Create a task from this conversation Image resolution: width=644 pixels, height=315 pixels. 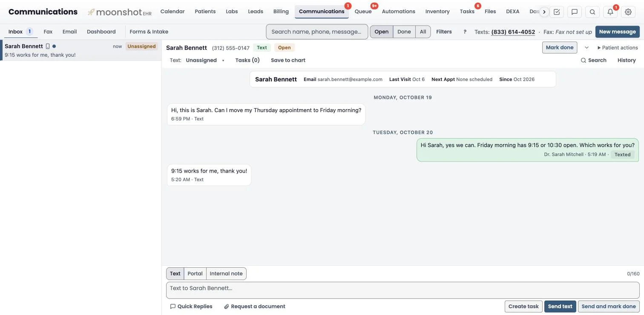point(523,306)
